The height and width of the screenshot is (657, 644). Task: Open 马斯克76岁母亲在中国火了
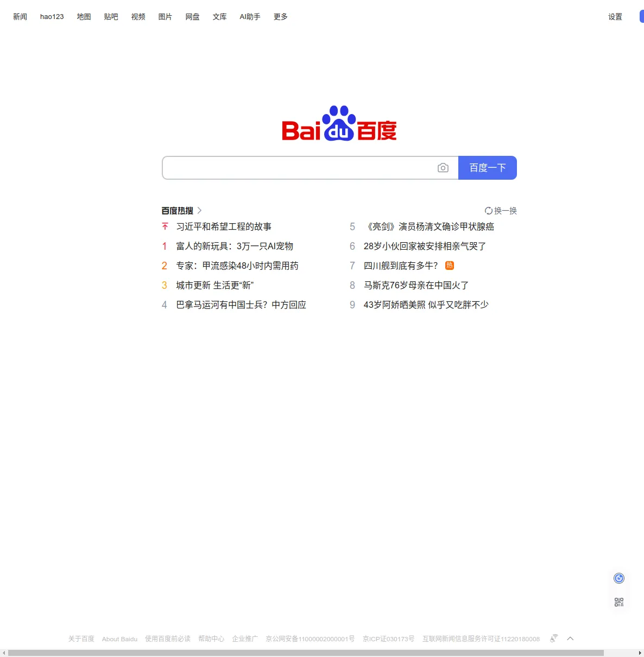pos(416,285)
